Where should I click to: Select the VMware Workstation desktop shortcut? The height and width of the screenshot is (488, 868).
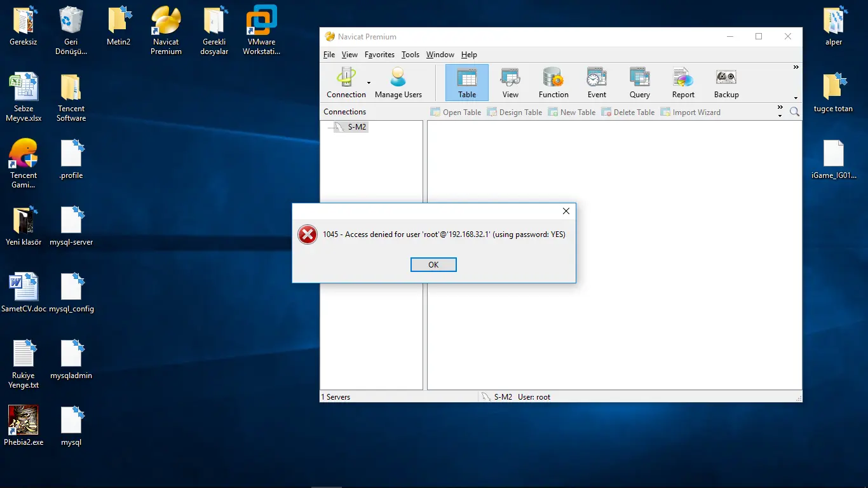[261, 30]
